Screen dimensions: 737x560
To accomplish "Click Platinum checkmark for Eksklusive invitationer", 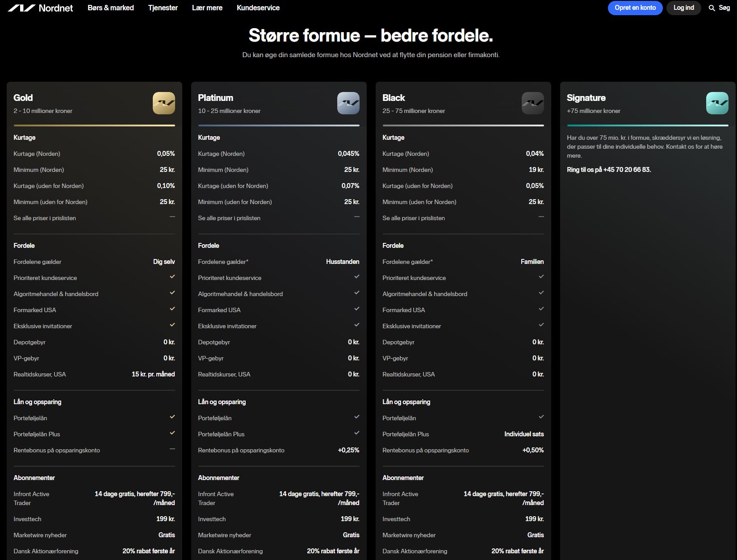I will pyautogui.click(x=357, y=325).
